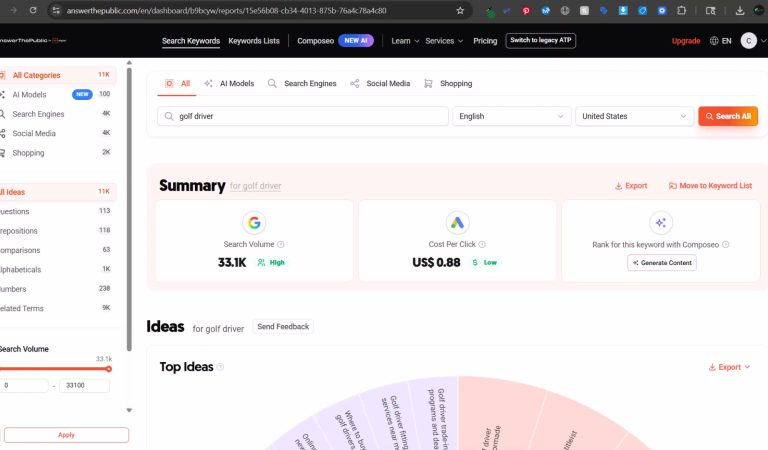Expand the account menu chevron beside avatar
The height and width of the screenshot is (450, 768).
coord(763,41)
